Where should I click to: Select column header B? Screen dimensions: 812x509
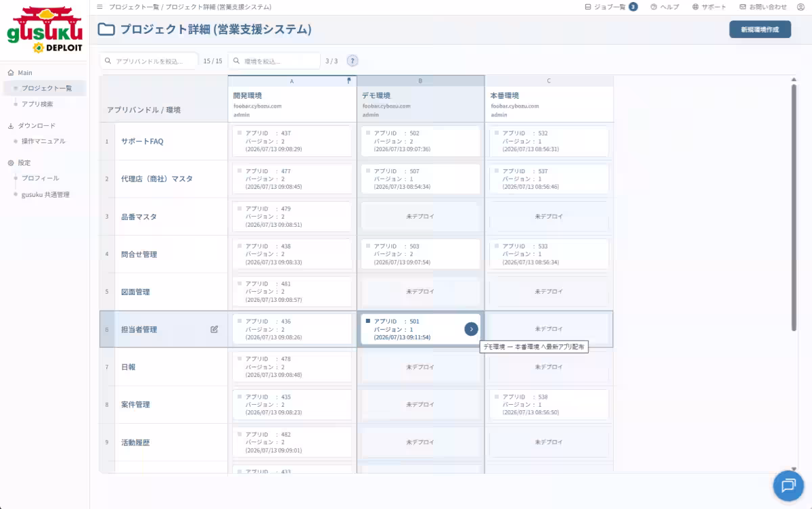pyautogui.click(x=420, y=81)
